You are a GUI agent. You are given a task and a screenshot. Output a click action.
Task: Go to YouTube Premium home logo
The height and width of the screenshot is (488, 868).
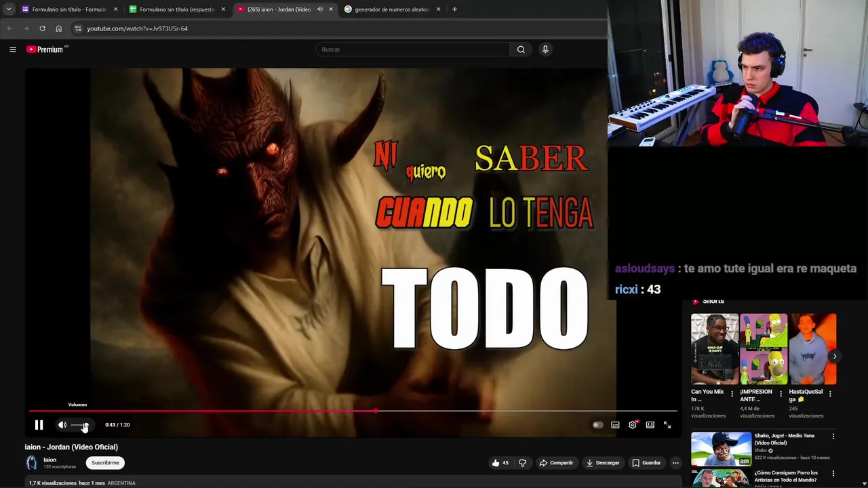[x=45, y=49]
